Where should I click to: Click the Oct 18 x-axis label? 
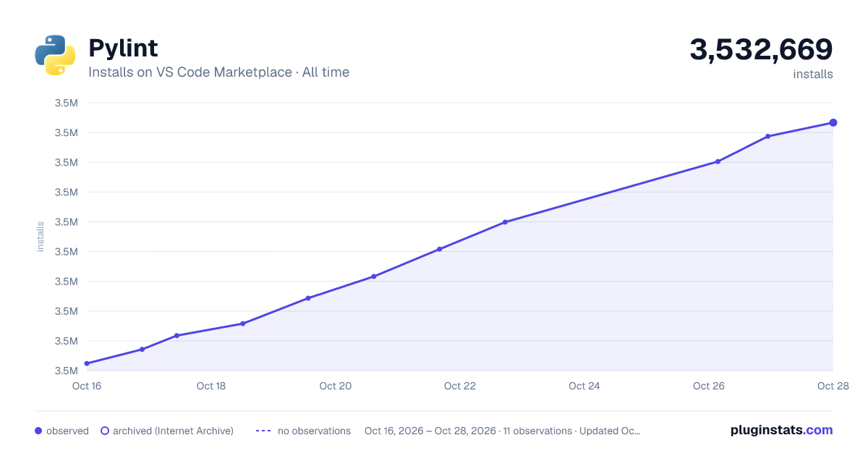211,386
